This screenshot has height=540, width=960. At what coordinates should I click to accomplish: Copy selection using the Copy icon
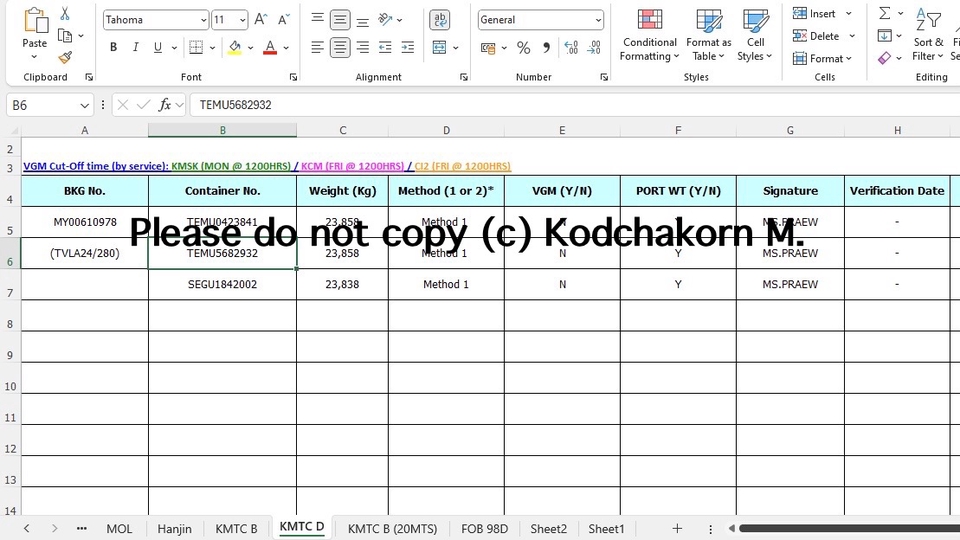click(65, 36)
